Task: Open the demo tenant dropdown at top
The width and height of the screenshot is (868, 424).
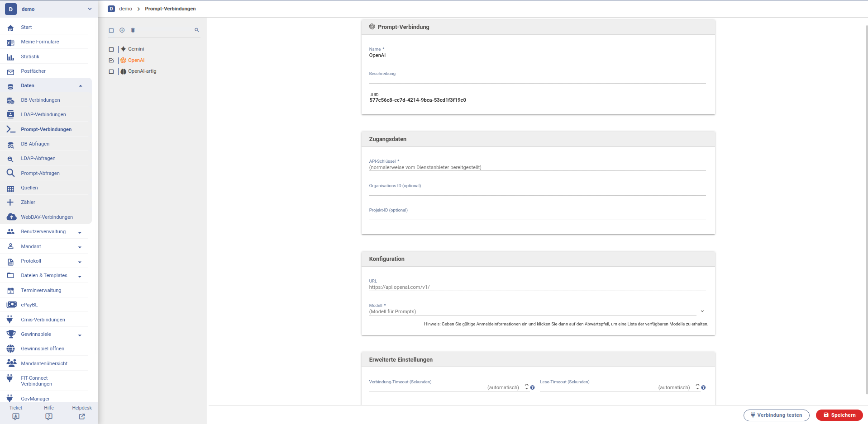Action: pyautogui.click(x=90, y=9)
